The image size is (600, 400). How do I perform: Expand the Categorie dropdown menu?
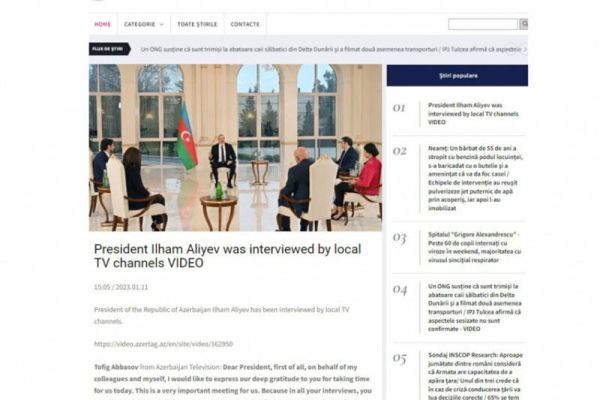click(143, 24)
